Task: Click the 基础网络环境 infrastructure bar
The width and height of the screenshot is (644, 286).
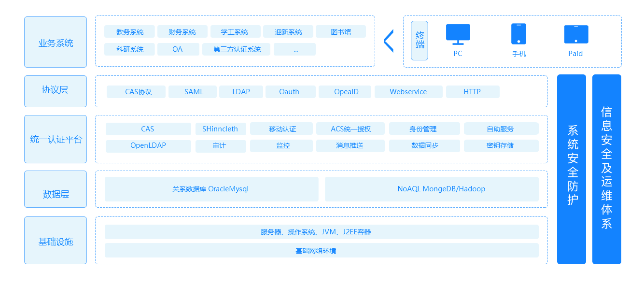Action: (322, 250)
